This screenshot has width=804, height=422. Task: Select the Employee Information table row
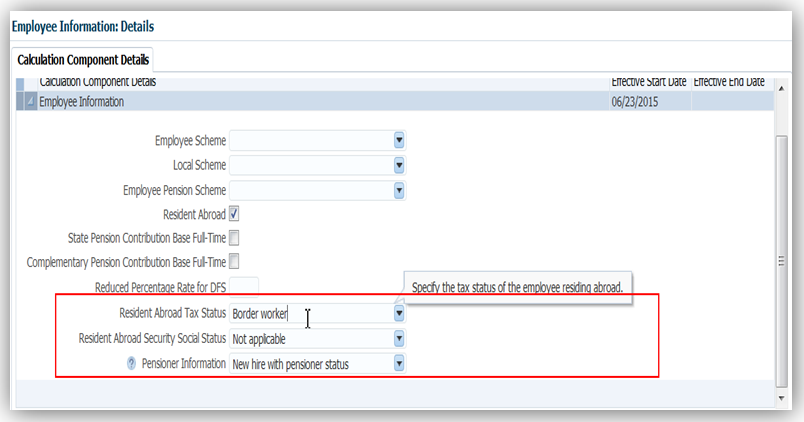coord(300,101)
